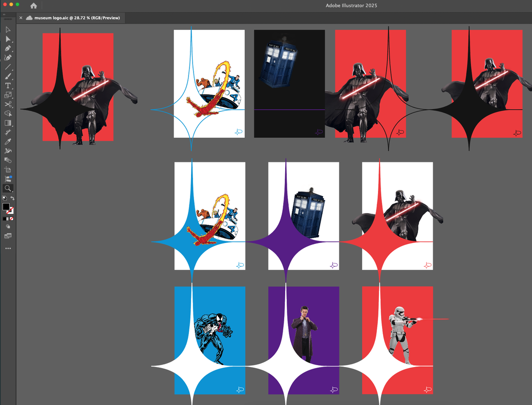Select the Selection tool arrow

pyautogui.click(x=8, y=30)
